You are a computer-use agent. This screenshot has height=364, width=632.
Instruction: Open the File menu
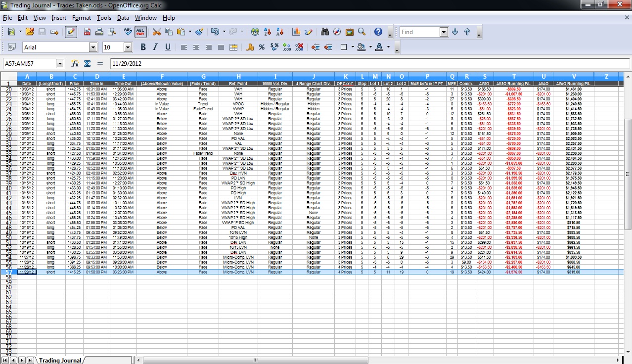[7, 18]
